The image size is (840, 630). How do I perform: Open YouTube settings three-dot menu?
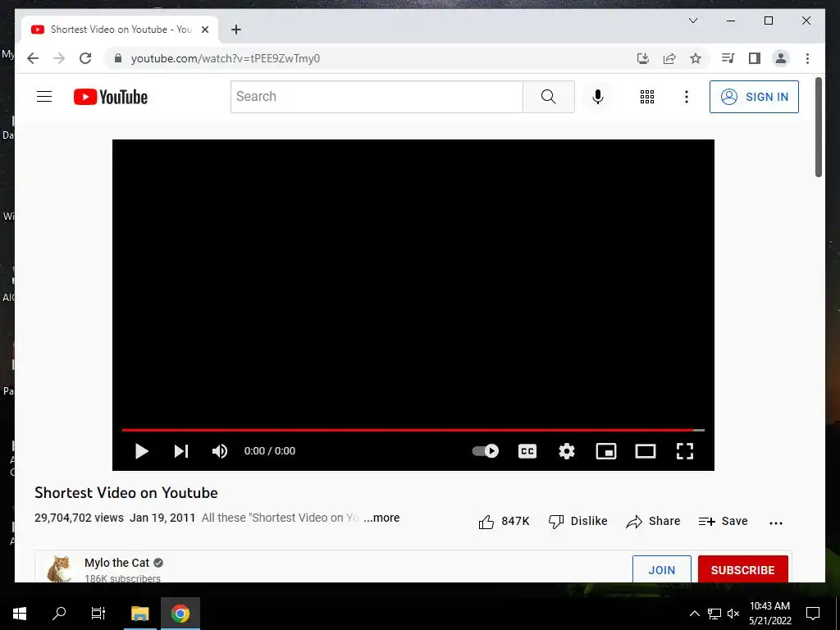click(687, 97)
